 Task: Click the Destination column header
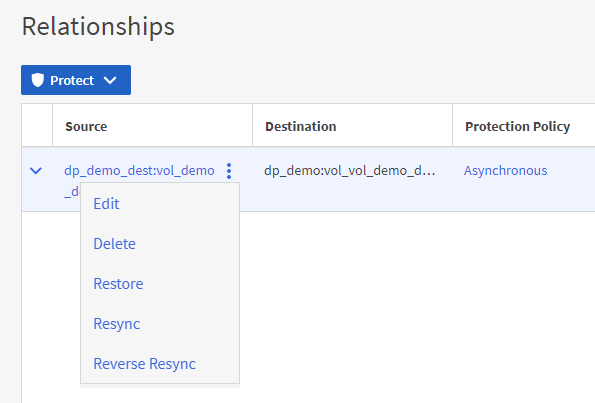click(x=301, y=126)
